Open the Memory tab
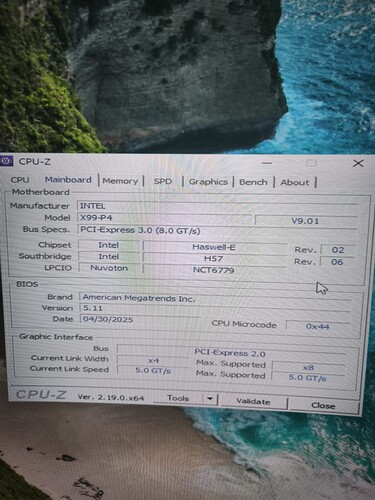The width and height of the screenshot is (375, 500). click(x=120, y=181)
